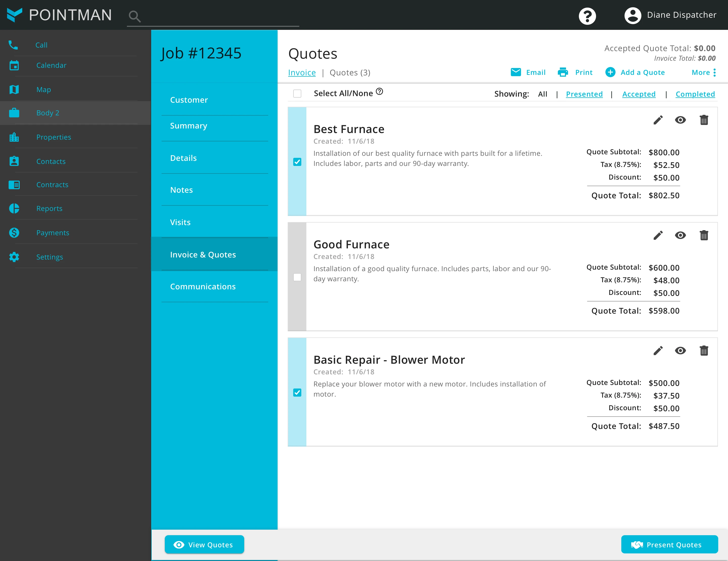This screenshot has width=728, height=561.
Task: Edit the Best Furnace quote with pencil icon
Action: 658,120
